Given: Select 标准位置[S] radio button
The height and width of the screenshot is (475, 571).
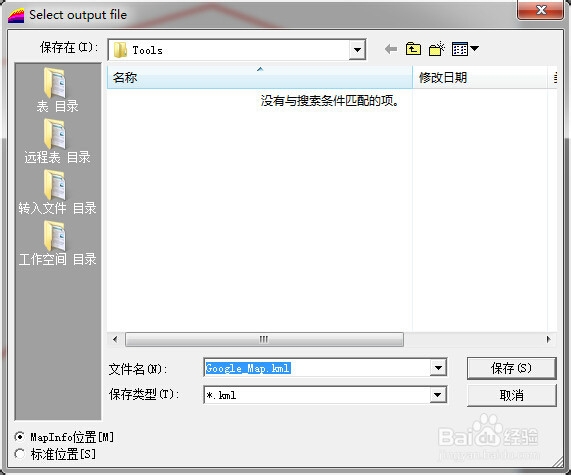Looking at the screenshot, I should click(x=19, y=454).
